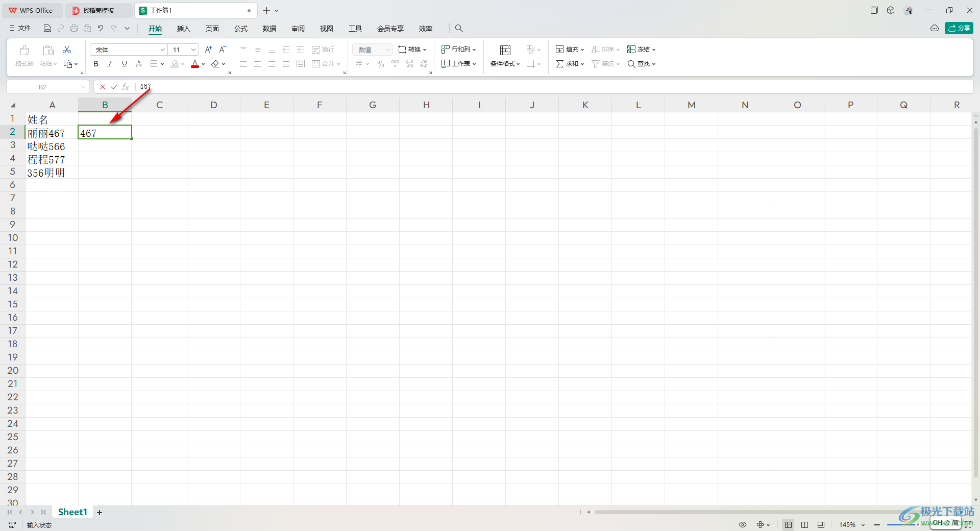The image size is (980, 531).
Task: Expand the number format dropdown 数值
Action: (388, 50)
